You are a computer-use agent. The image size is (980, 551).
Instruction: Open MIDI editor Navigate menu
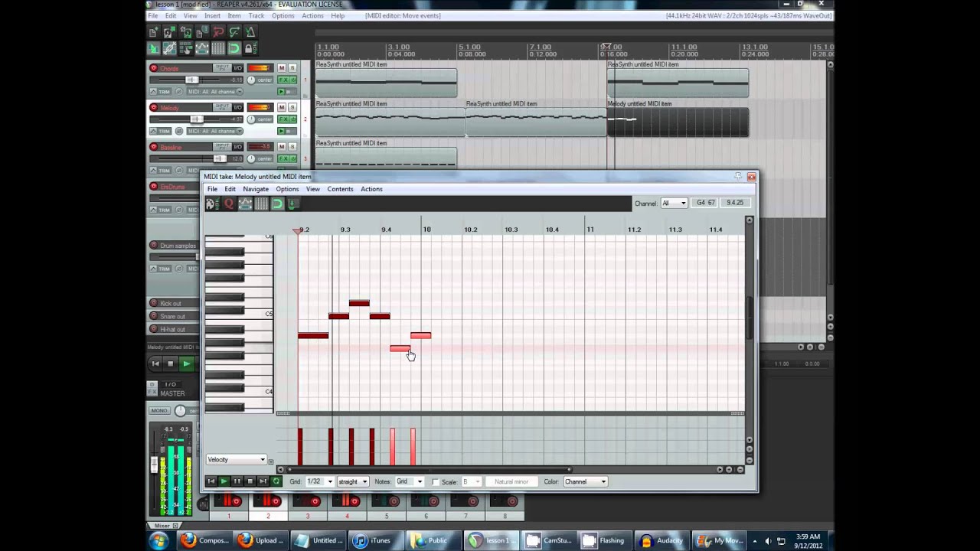tap(256, 189)
